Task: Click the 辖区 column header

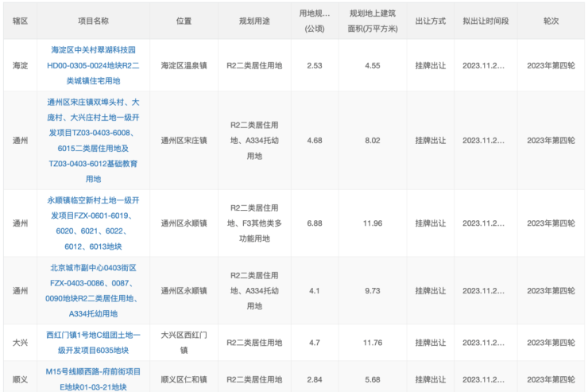Action: coord(21,21)
